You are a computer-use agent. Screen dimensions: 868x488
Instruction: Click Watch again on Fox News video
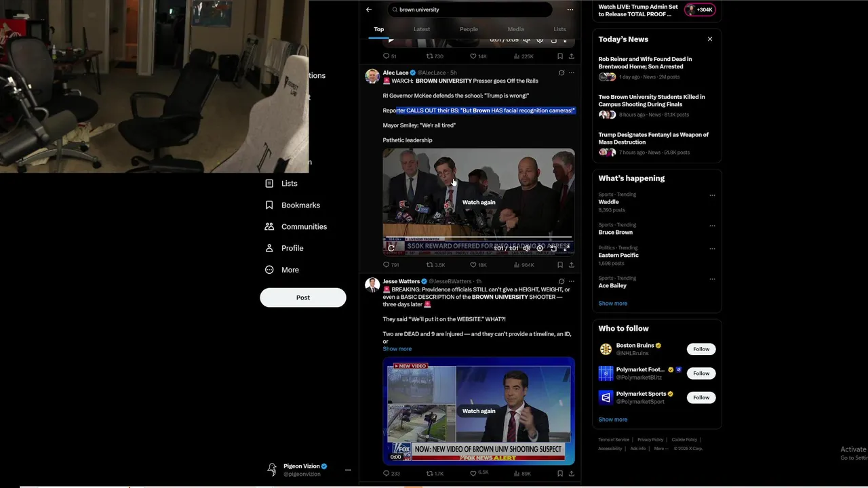(479, 411)
